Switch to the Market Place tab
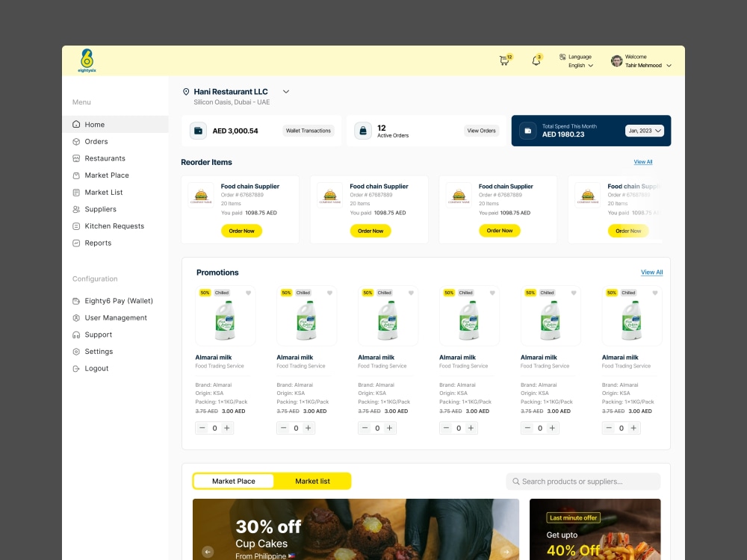This screenshot has width=747, height=560. (233, 481)
